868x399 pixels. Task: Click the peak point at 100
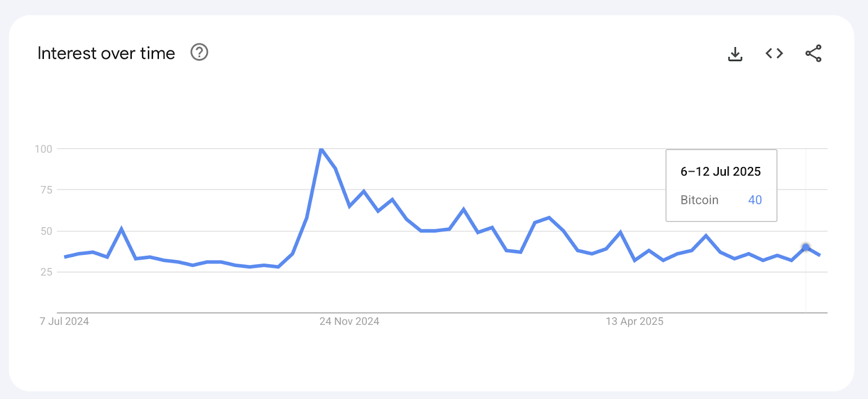pyautogui.click(x=321, y=149)
